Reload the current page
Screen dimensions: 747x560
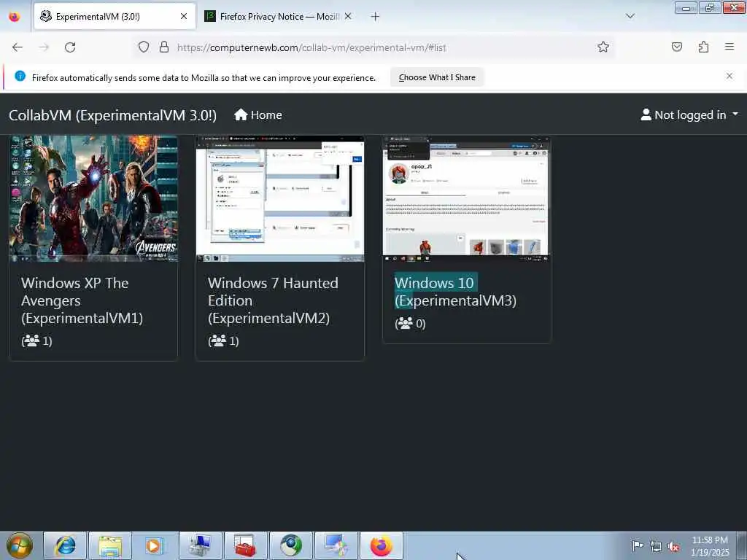[70, 47]
